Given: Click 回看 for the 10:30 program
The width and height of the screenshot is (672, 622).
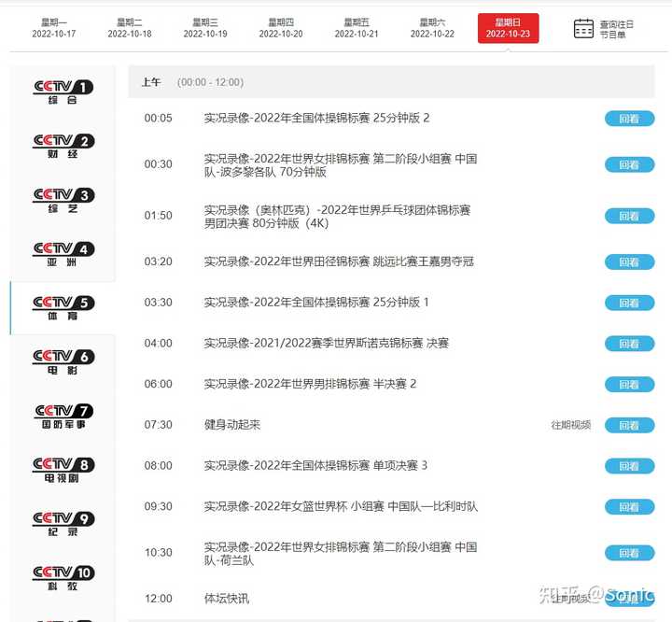Looking at the screenshot, I should coord(630,553).
